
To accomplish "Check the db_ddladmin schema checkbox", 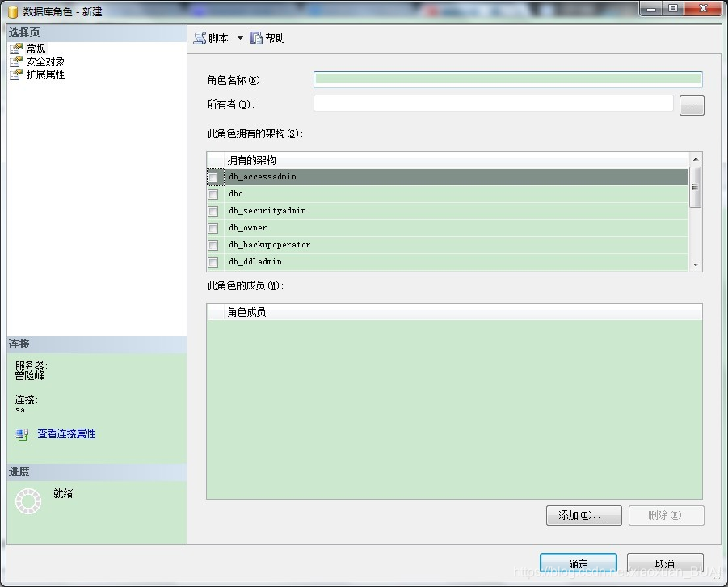I will click(213, 262).
